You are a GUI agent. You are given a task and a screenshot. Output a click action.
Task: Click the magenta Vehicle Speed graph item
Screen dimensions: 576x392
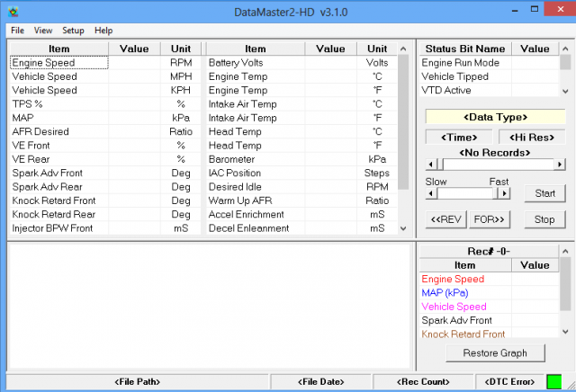(490, 307)
